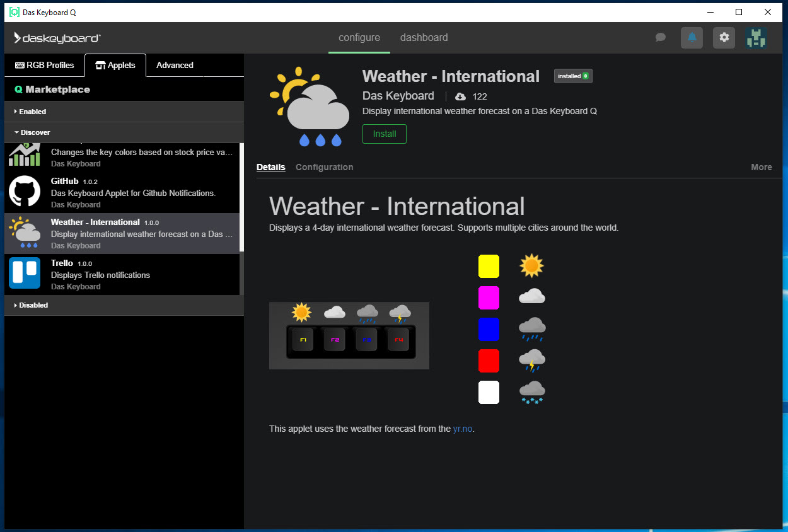The height and width of the screenshot is (532, 788).
Task: Click the 122 downloads count
Action: pyautogui.click(x=480, y=96)
